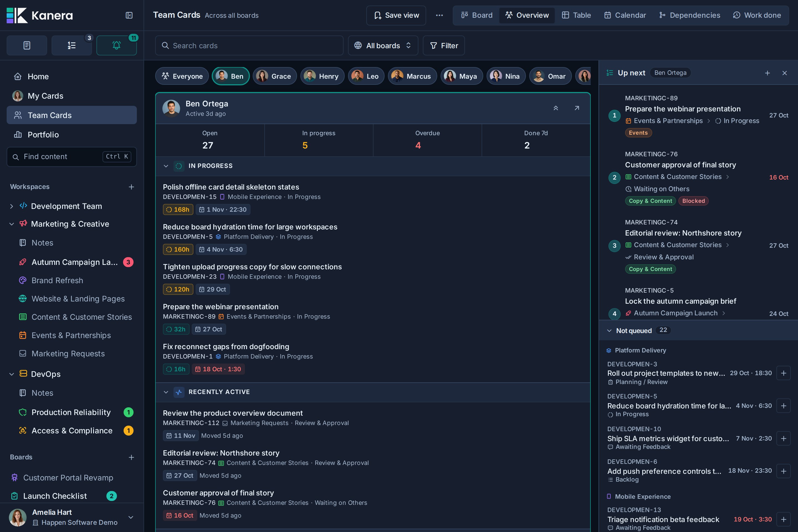Select the Everyone person filter
The height and width of the screenshot is (532, 798).
coord(182,76)
